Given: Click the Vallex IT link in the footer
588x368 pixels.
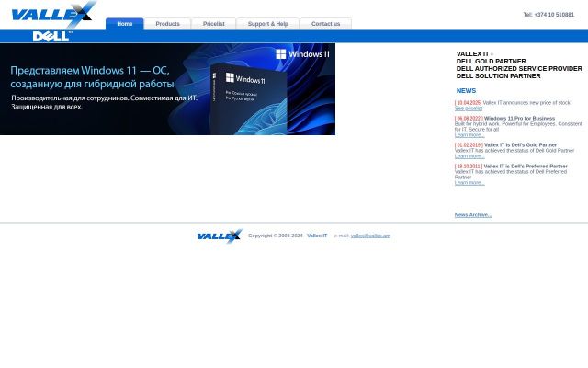Looking at the screenshot, I should click(317, 236).
